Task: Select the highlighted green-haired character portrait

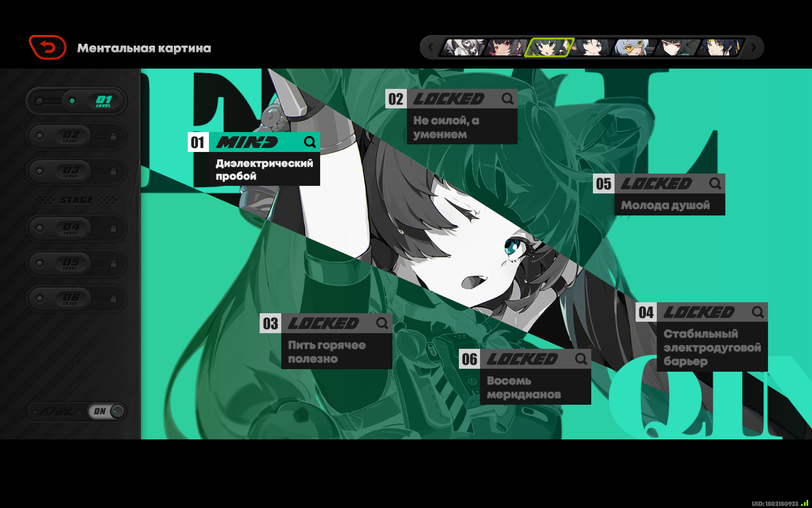Action: coord(549,47)
